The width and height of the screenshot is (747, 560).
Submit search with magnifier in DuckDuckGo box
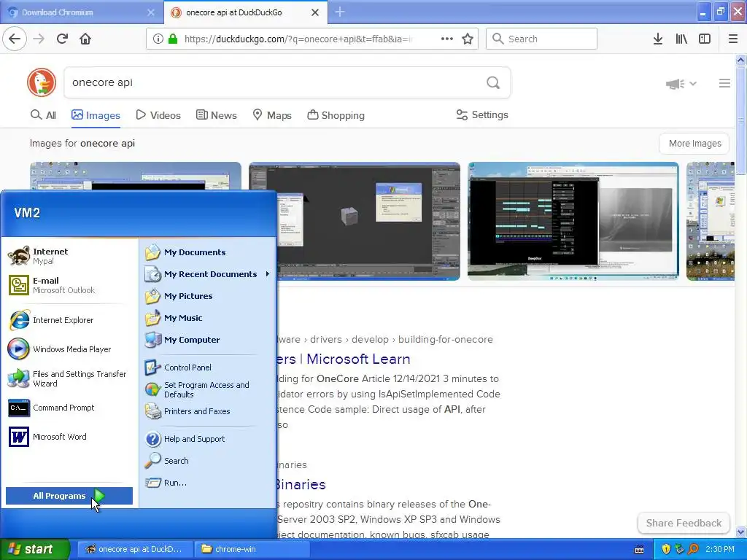pyautogui.click(x=493, y=82)
